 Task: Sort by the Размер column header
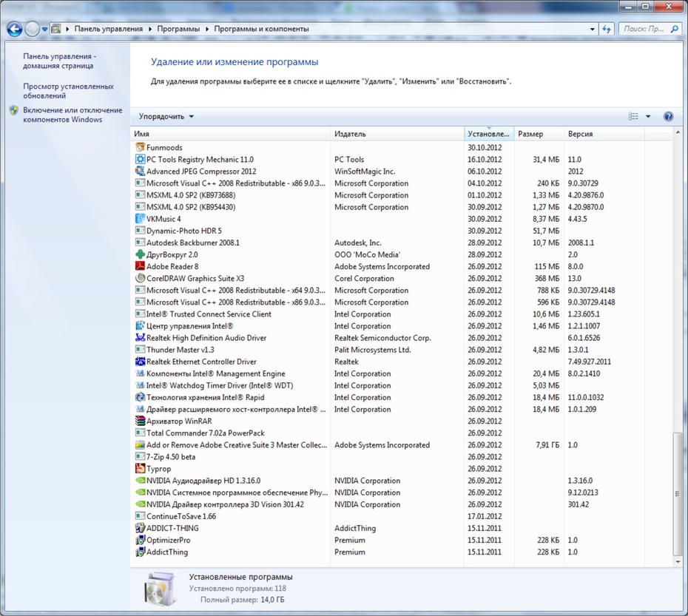pos(539,134)
